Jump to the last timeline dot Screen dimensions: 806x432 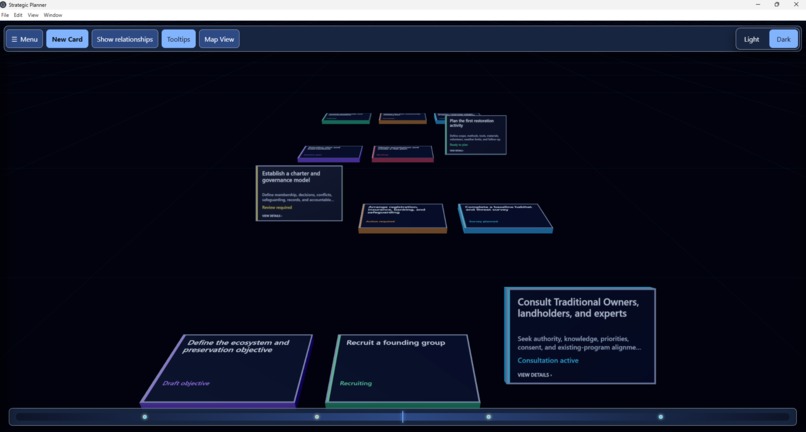(661, 417)
